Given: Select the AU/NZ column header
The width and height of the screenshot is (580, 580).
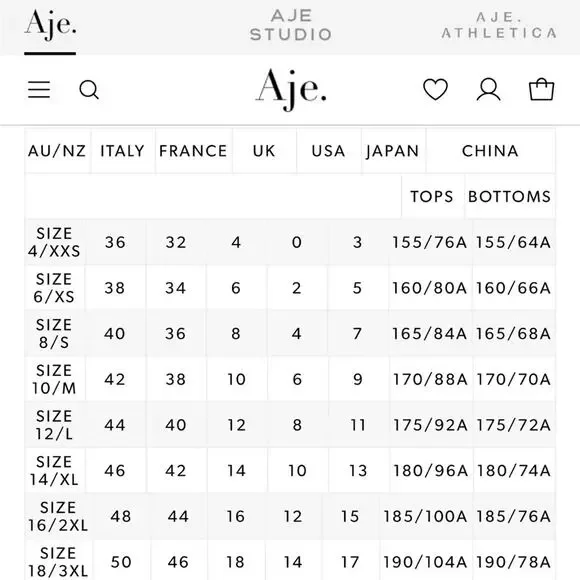Looking at the screenshot, I should (57, 151).
